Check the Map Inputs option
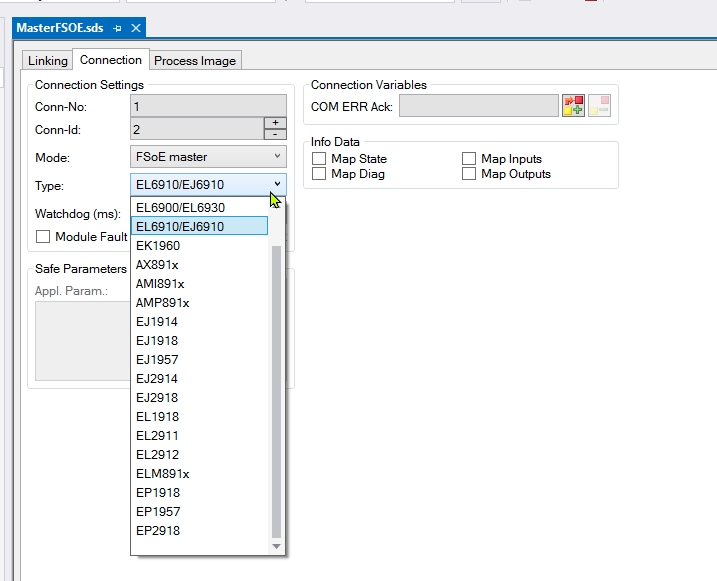This screenshot has width=717, height=581. [x=469, y=159]
